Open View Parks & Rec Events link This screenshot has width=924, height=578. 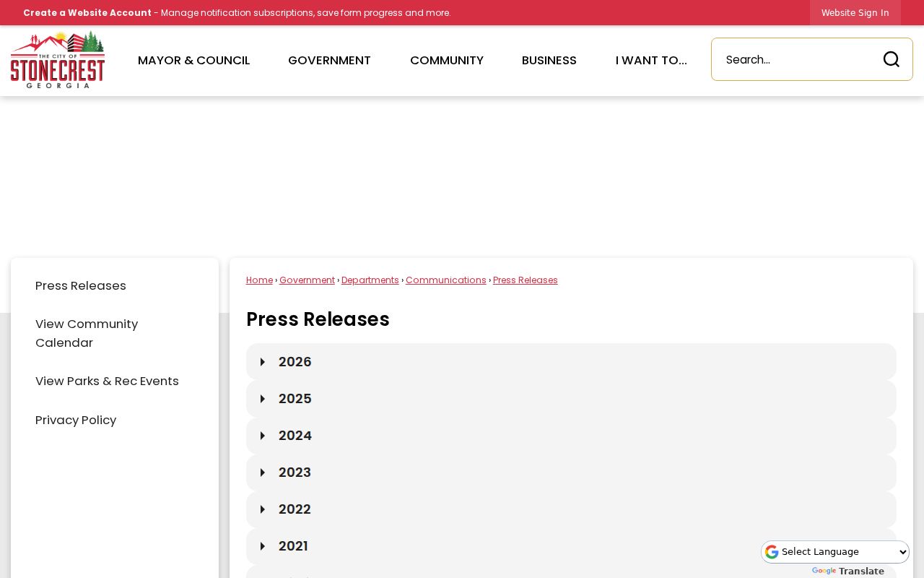tap(107, 381)
